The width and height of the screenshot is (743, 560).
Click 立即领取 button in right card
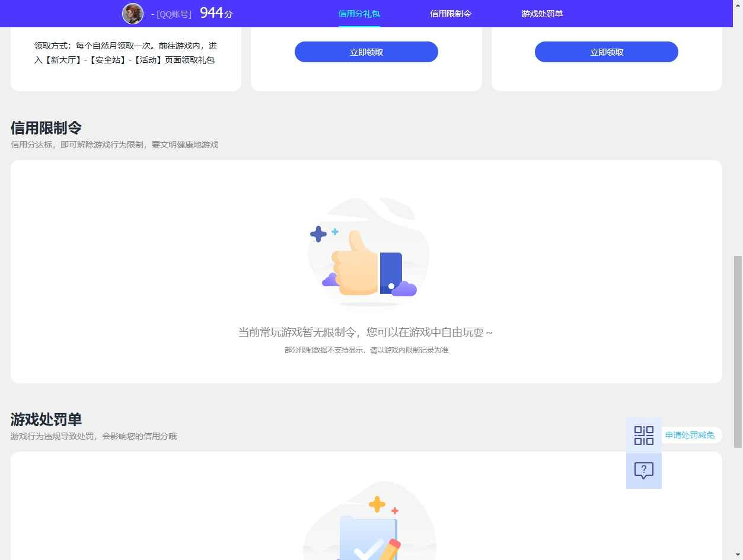pyautogui.click(x=607, y=52)
